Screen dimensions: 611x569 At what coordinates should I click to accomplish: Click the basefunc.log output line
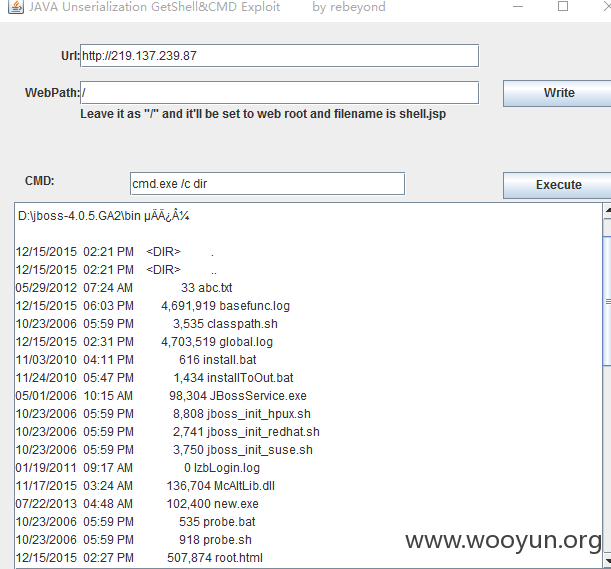pos(153,306)
